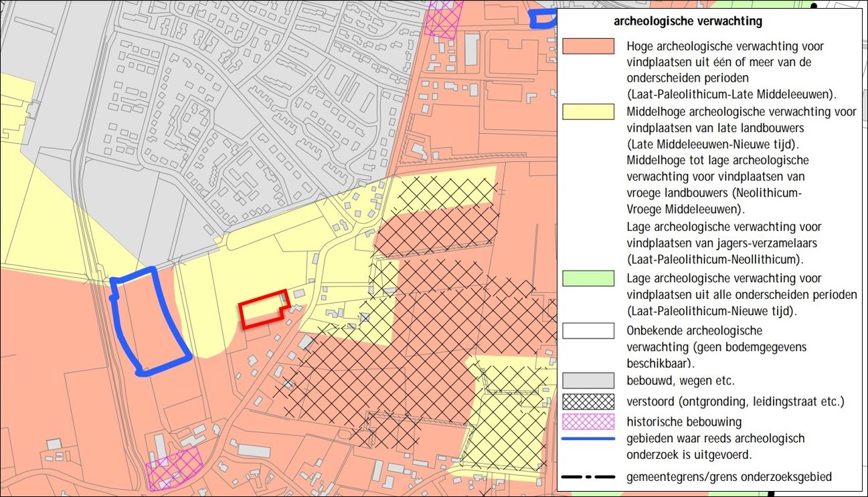Click the text 'gemeentegrens/grens onderzoeksgebied'

(x=729, y=477)
